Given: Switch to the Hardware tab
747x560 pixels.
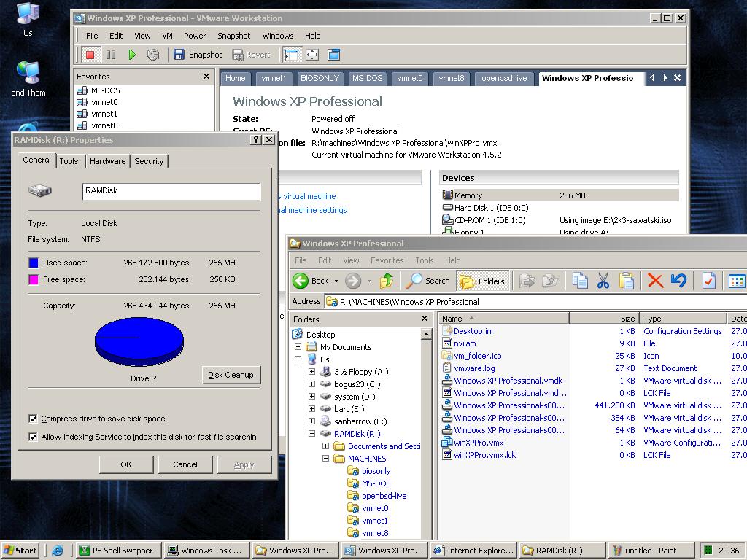Looking at the screenshot, I should (107, 161).
